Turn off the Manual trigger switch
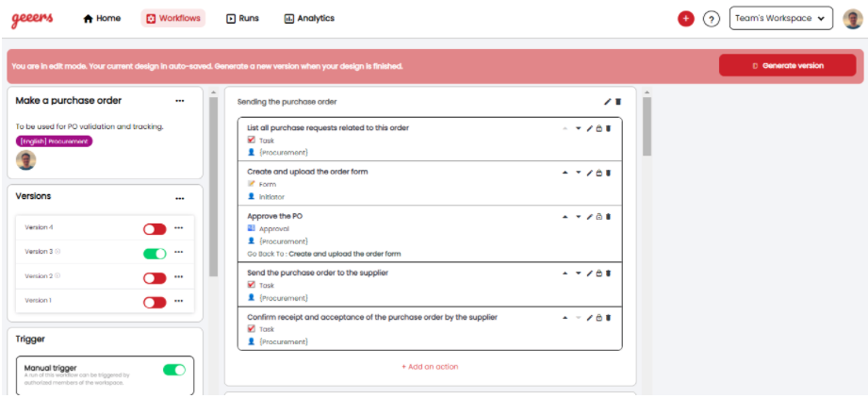Viewport: 868px width, 398px height. 174,370
